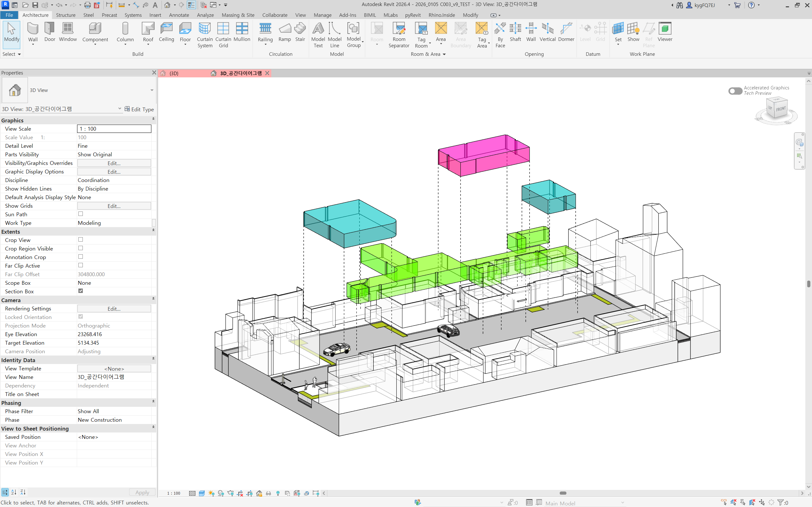The image size is (812, 507).
Task: Activate the {3D} view tab
Action: (174, 73)
